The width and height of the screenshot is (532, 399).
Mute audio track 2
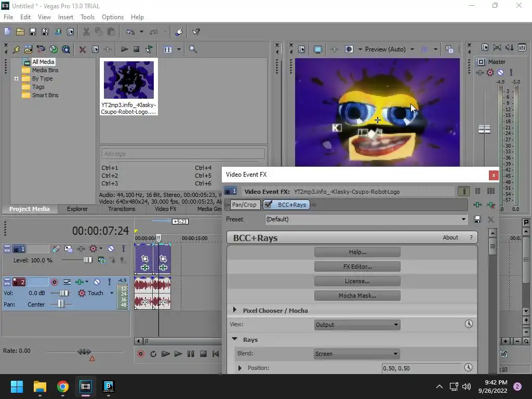tap(97, 282)
